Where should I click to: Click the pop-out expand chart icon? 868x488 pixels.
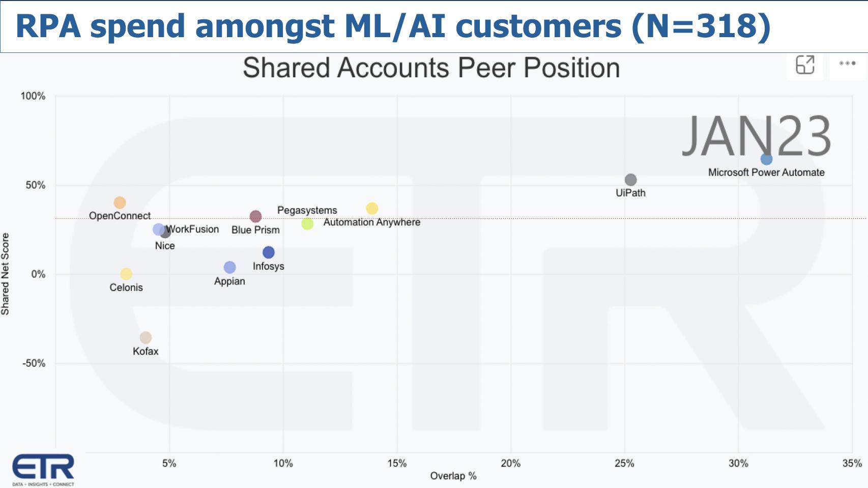tap(805, 65)
